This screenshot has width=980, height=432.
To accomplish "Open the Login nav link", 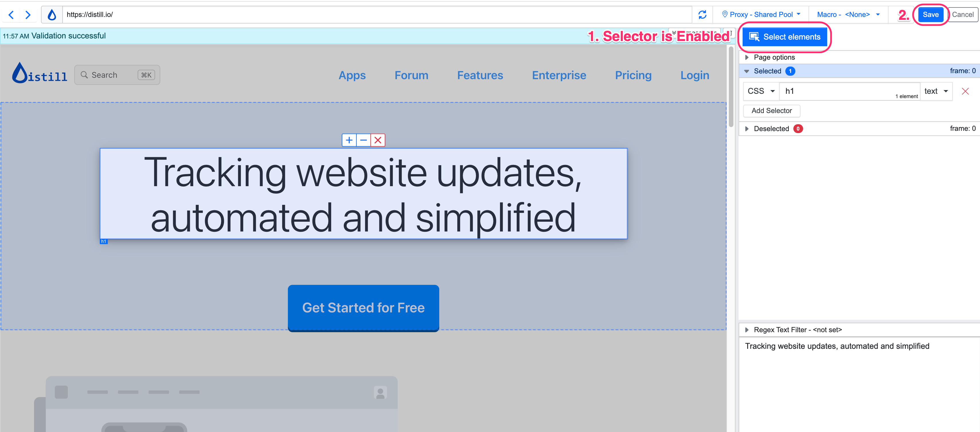I will click(x=695, y=75).
